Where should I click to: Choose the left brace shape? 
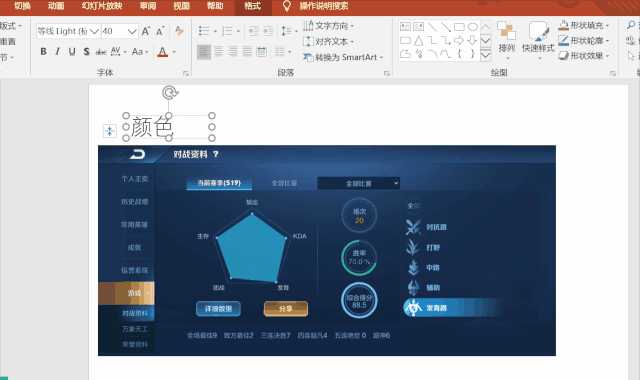click(459, 54)
